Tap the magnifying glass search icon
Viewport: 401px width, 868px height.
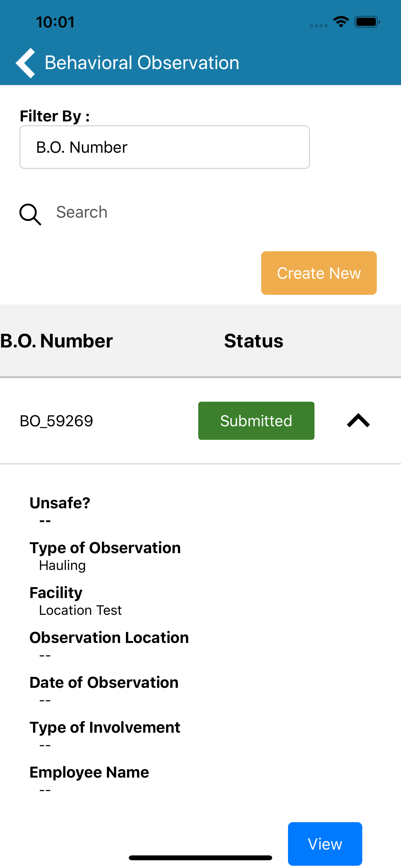30,214
